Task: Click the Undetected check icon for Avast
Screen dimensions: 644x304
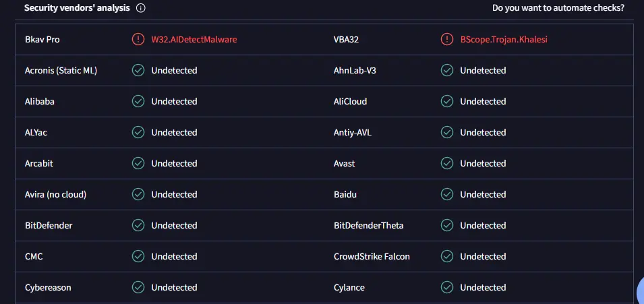Action: point(447,164)
